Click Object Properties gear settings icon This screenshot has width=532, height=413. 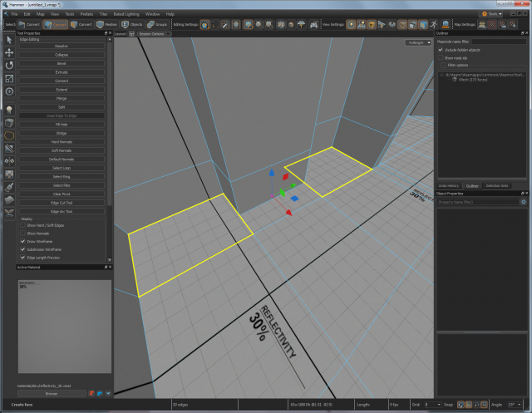click(524, 202)
